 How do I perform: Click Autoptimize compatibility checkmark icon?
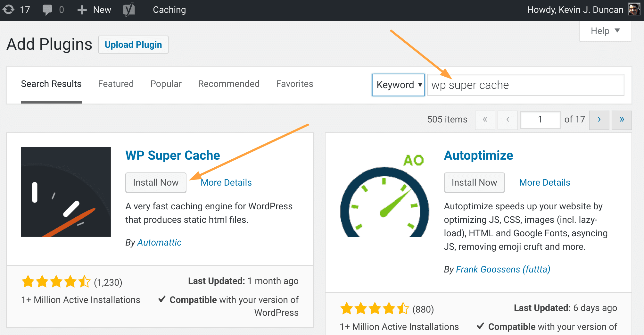point(480,326)
